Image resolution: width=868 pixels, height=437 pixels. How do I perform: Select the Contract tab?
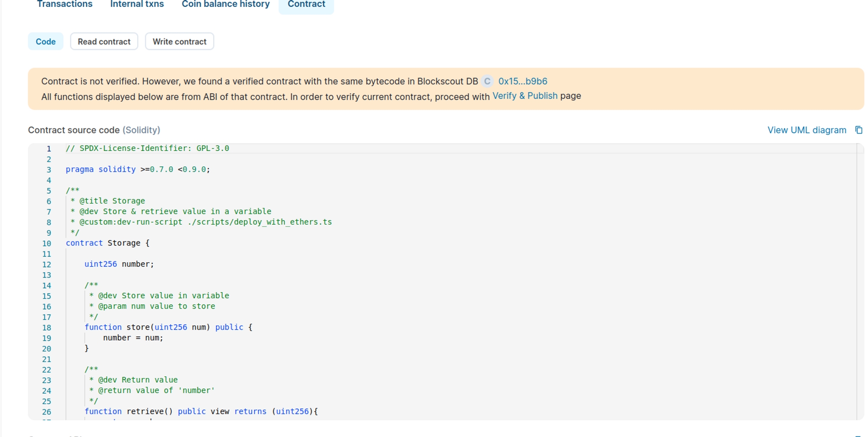pyautogui.click(x=306, y=4)
